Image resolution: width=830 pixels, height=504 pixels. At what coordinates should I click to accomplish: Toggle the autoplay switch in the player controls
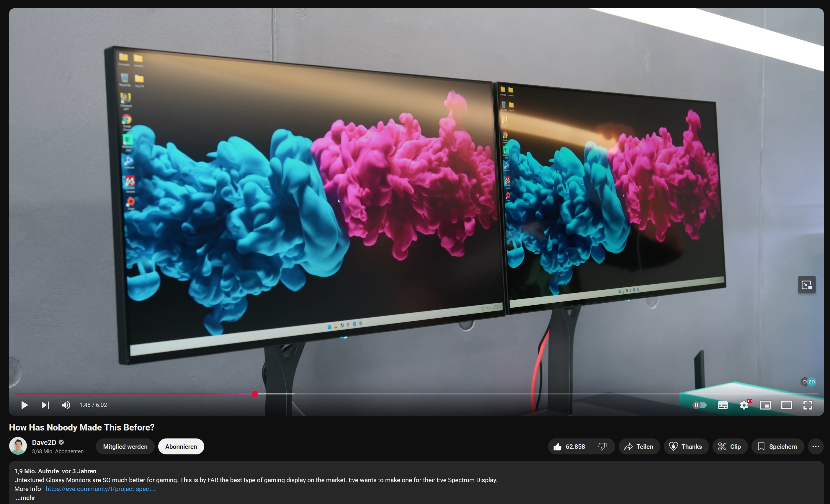(699, 405)
